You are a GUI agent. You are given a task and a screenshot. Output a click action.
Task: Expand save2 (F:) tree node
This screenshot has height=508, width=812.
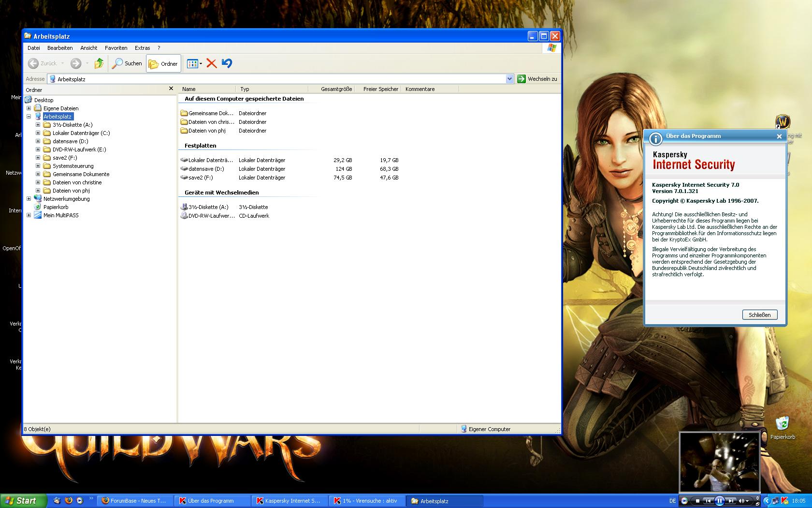click(x=38, y=158)
